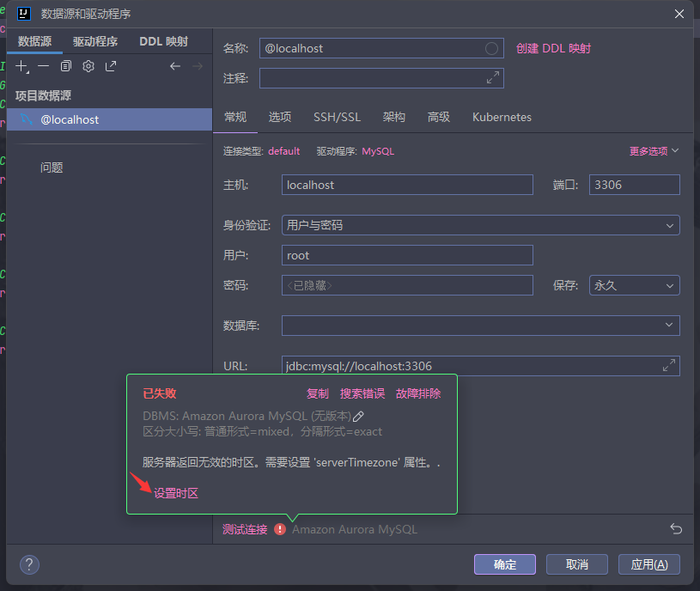Viewport: 700px width, 591px height.
Task: Remove the selected data source using minus icon
Action: 43,65
